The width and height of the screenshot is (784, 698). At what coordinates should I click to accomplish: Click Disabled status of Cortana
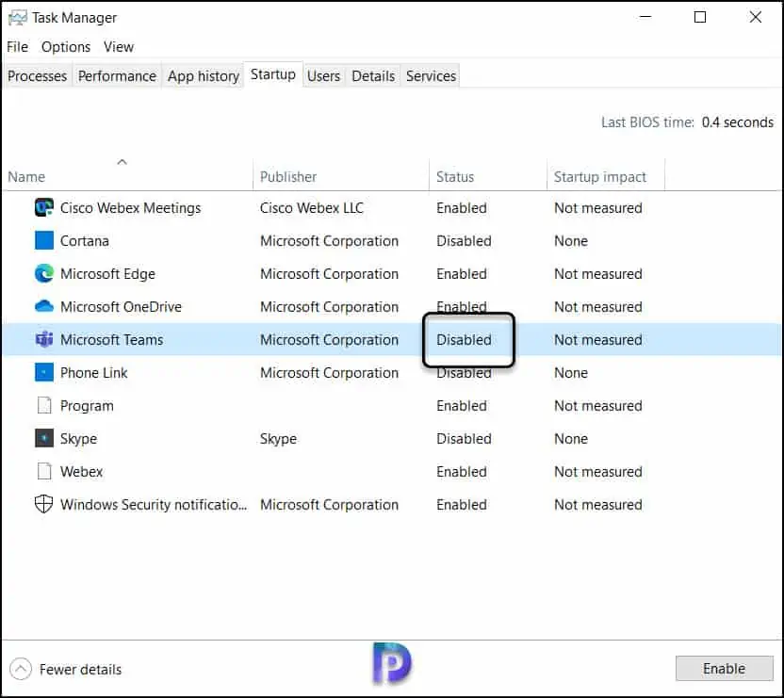coord(464,240)
